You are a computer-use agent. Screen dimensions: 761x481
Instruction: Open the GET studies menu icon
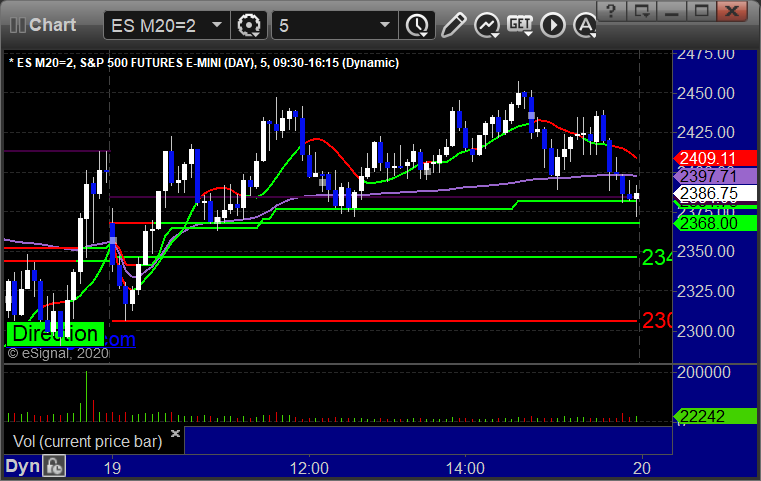[x=520, y=25]
